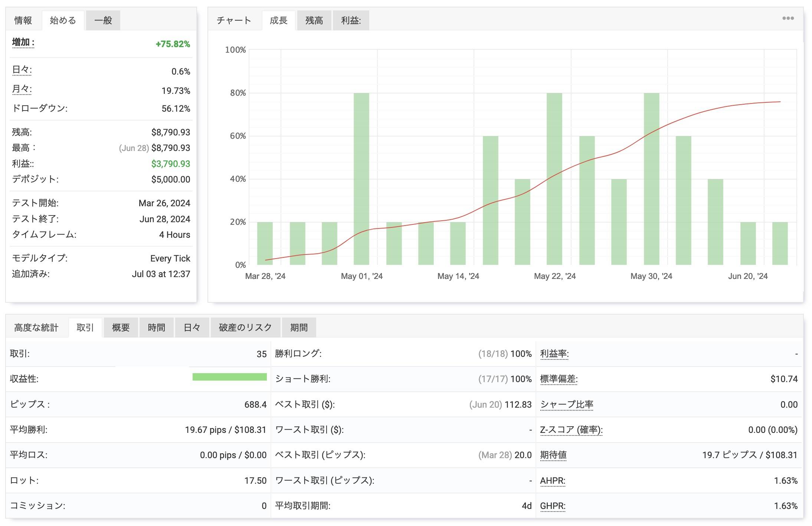This screenshot has height=526, width=812.
Task: Open the three-dot chart options menu
Action: pyautogui.click(x=788, y=18)
